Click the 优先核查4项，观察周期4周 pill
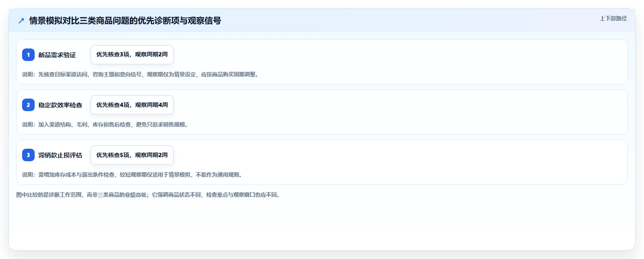The width and height of the screenshot is (644, 259). [132, 105]
